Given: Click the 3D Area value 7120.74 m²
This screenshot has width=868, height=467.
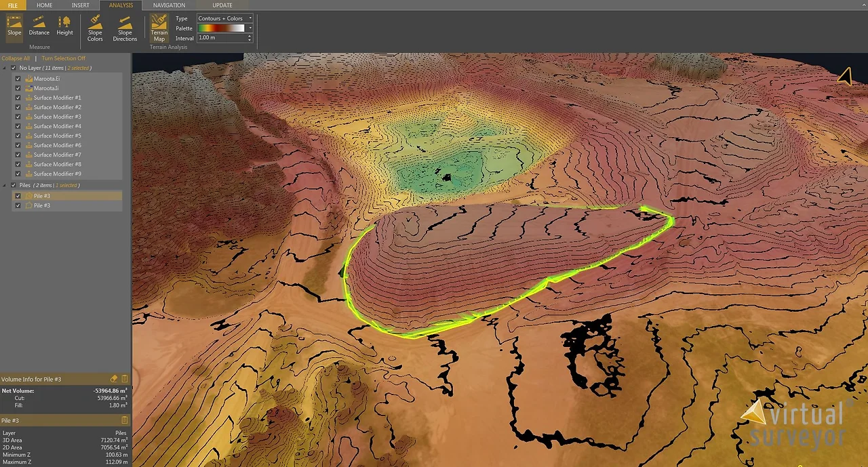Looking at the screenshot, I should [114, 440].
